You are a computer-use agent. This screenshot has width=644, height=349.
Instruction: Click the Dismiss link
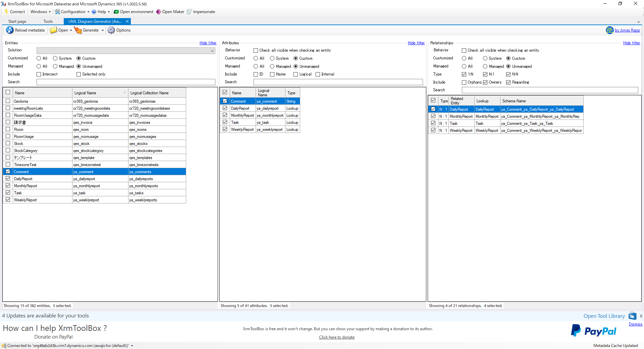[x=636, y=324]
